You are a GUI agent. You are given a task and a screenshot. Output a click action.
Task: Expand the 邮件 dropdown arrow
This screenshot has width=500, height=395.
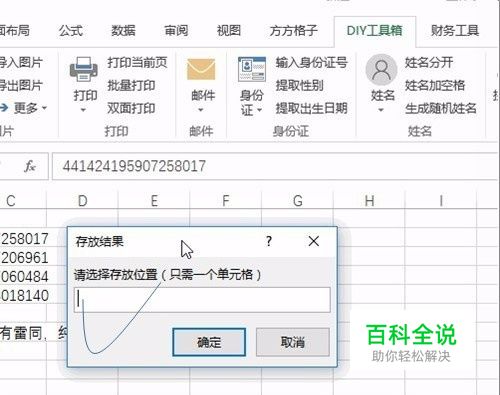201,110
